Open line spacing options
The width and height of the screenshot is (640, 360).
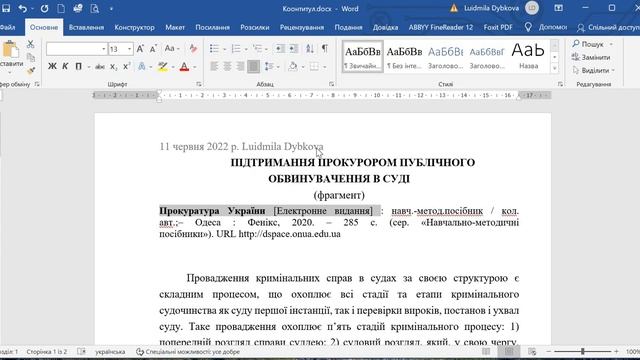pyautogui.click(x=269, y=66)
